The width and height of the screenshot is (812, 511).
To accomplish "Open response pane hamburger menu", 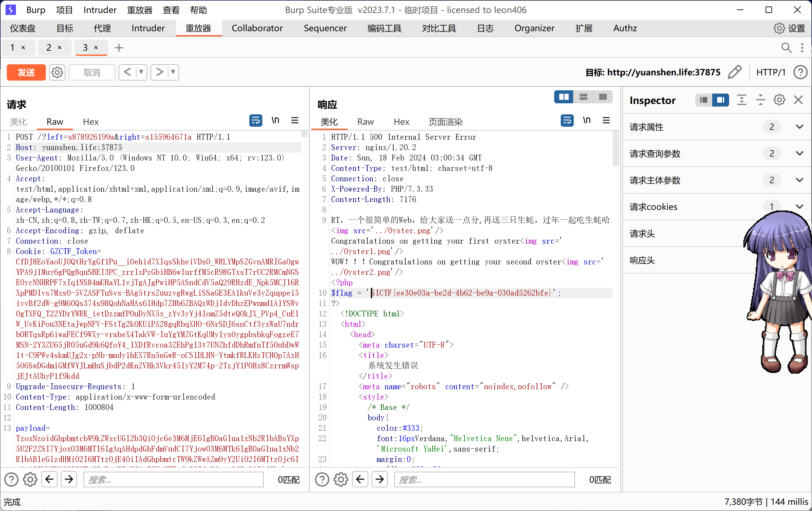I will [x=606, y=120].
